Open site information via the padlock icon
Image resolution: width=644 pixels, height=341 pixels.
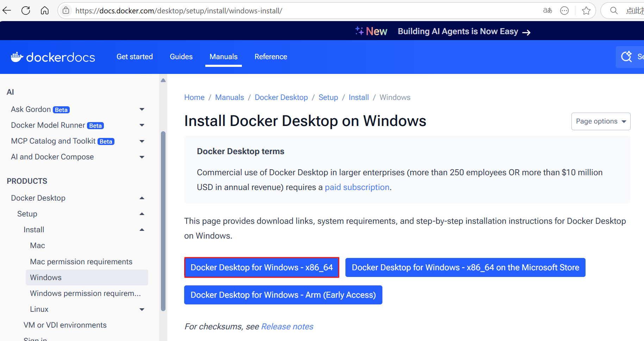(65, 11)
